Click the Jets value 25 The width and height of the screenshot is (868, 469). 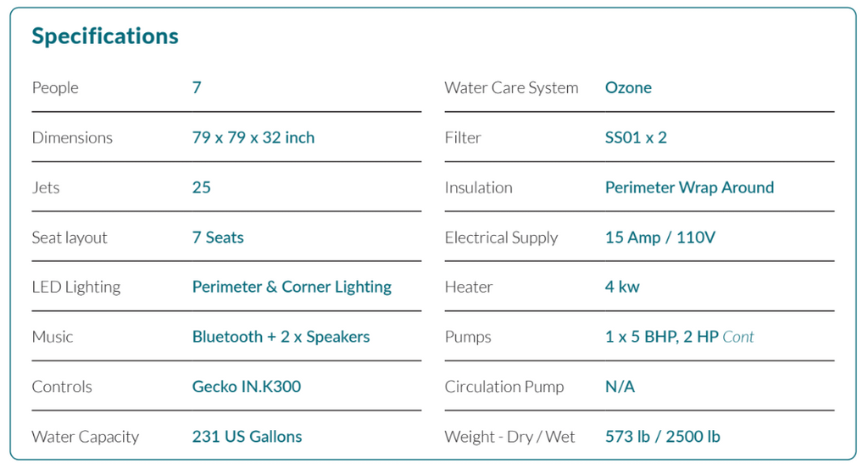(x=202, y=187)
